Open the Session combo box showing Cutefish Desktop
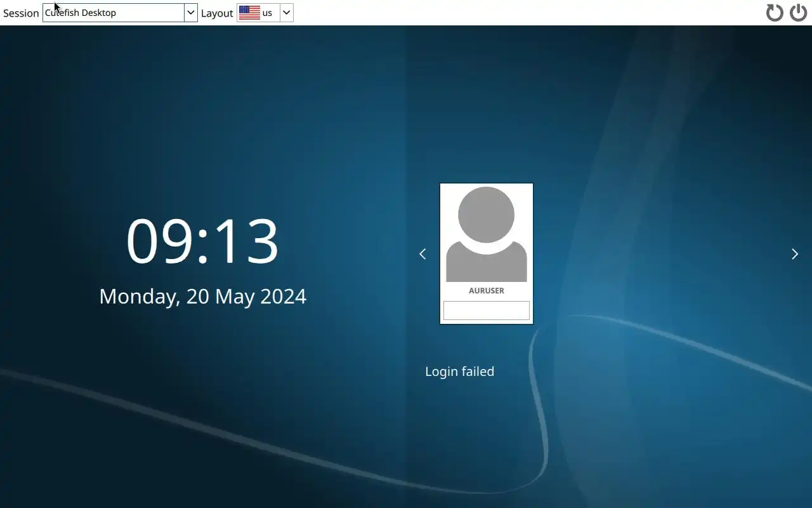Viewport: 812px width, 508px height. point(120,13)
